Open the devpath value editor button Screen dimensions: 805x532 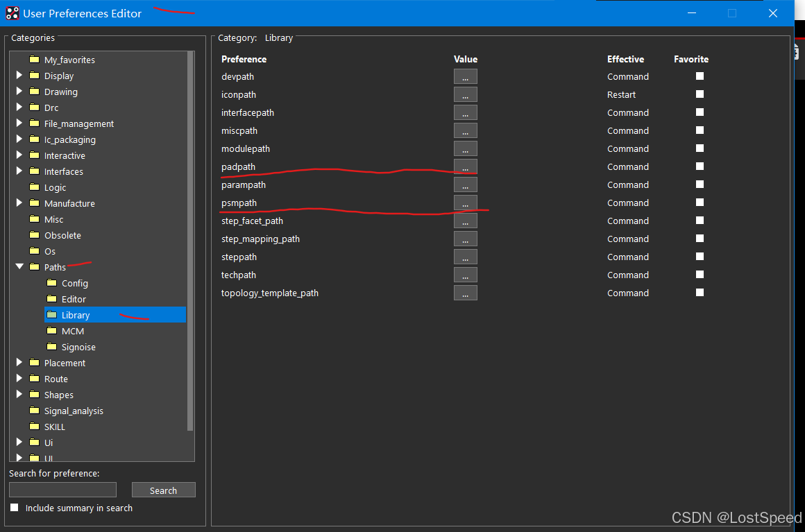tap(465, 76)
